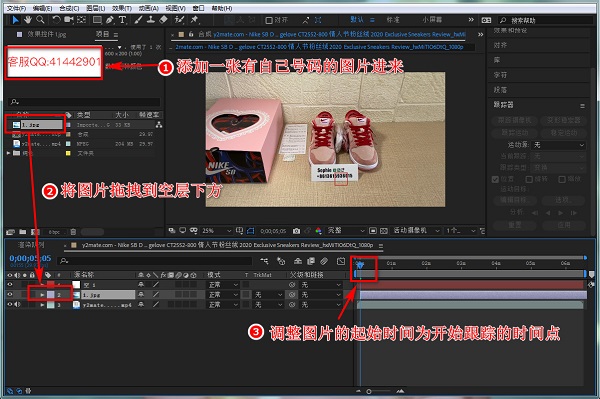Hide the 空 1 null layer eye
600x399 pixels.
click(10, 285)
